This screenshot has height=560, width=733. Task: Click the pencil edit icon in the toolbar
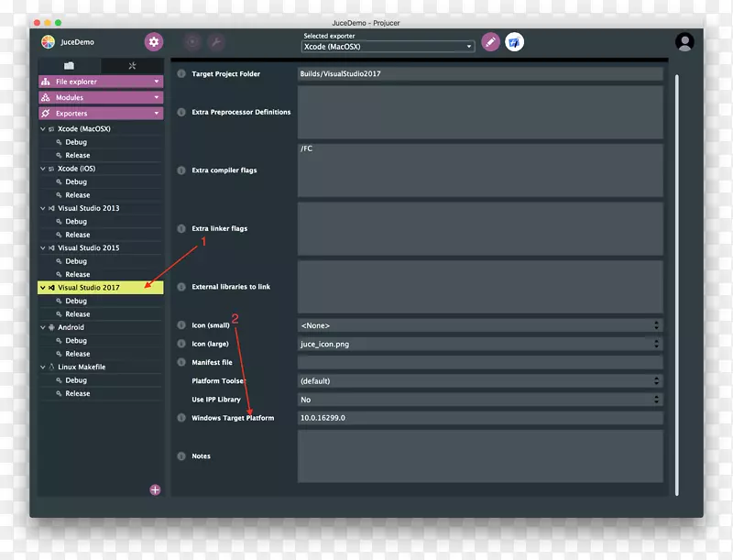[489, 41]
